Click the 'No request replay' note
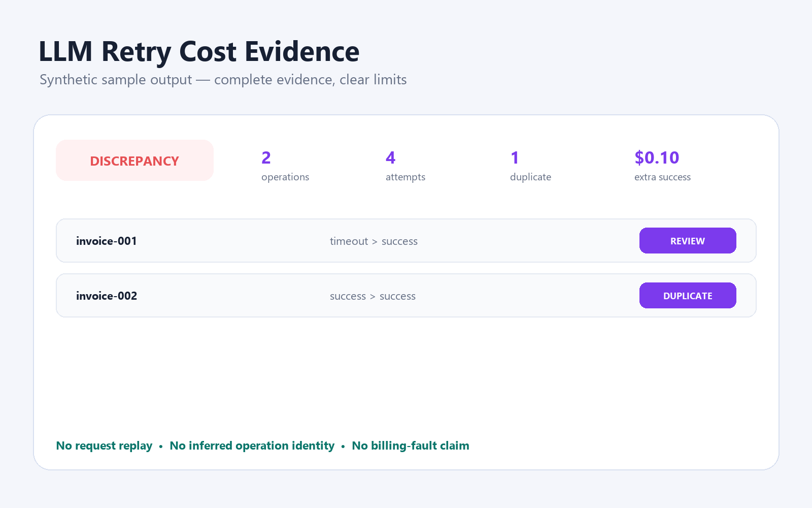This screenshot has height=508, width=812. [x=104, y=446]
